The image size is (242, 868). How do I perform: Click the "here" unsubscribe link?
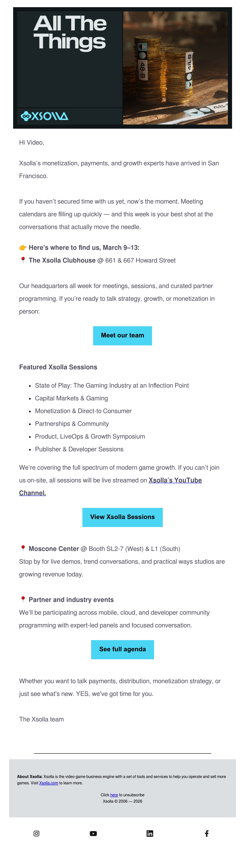114,795
